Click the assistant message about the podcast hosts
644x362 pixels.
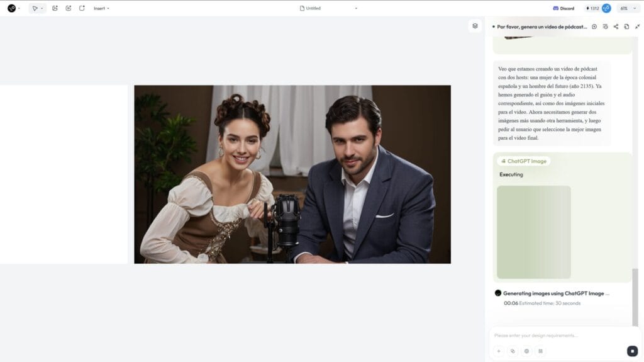click(x=552, y=103)
